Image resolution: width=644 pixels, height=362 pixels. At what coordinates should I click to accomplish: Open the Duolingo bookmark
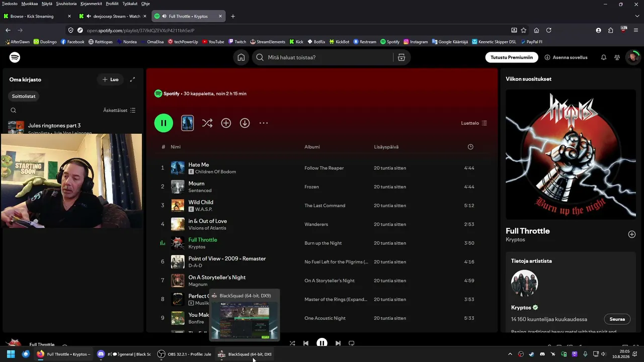(x=45, y=42)
